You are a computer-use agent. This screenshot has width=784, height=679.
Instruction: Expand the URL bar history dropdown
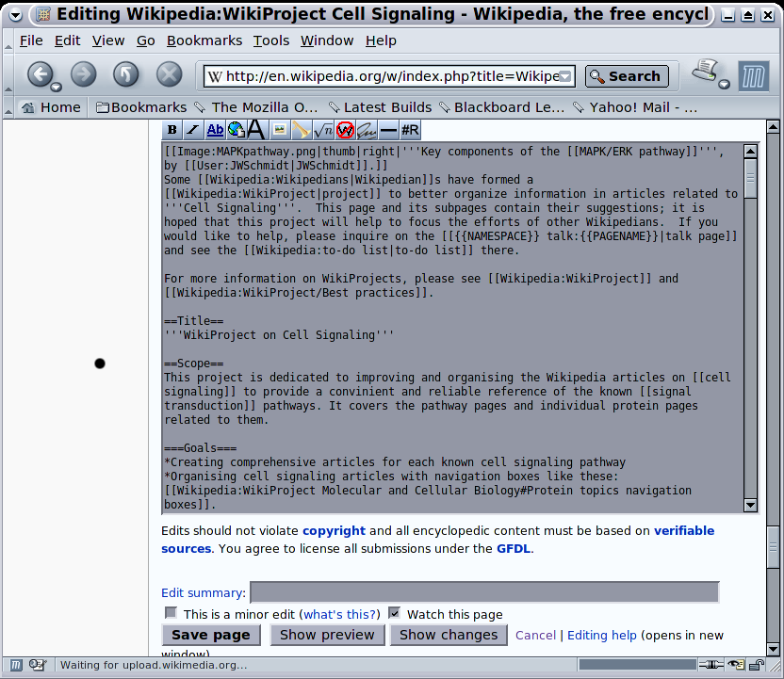tap(564, 76)
